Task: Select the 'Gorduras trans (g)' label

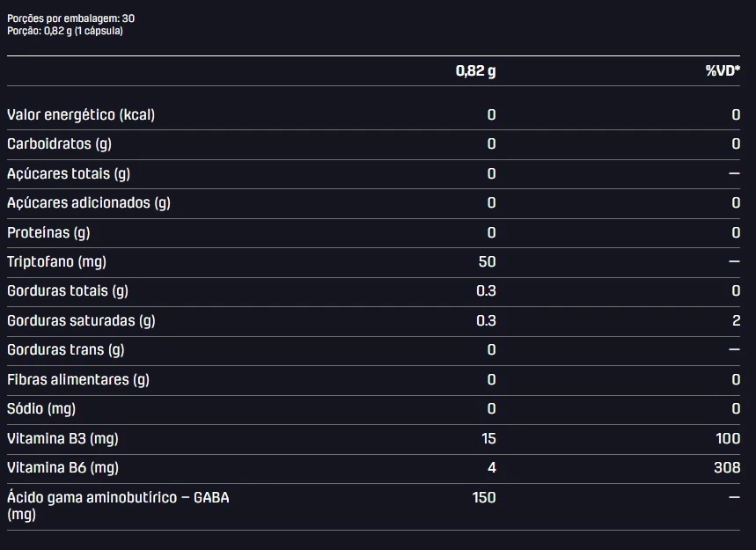Action: click(x=66, y=350)
